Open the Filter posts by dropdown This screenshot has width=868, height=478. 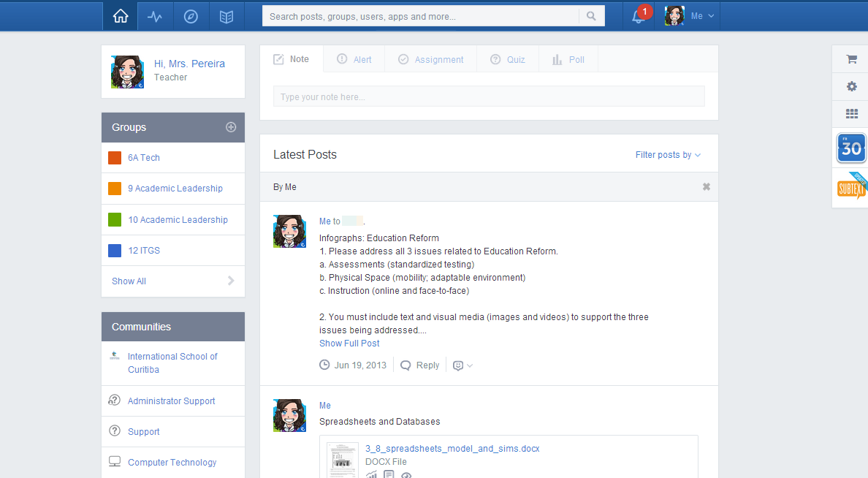coord(668,155)
